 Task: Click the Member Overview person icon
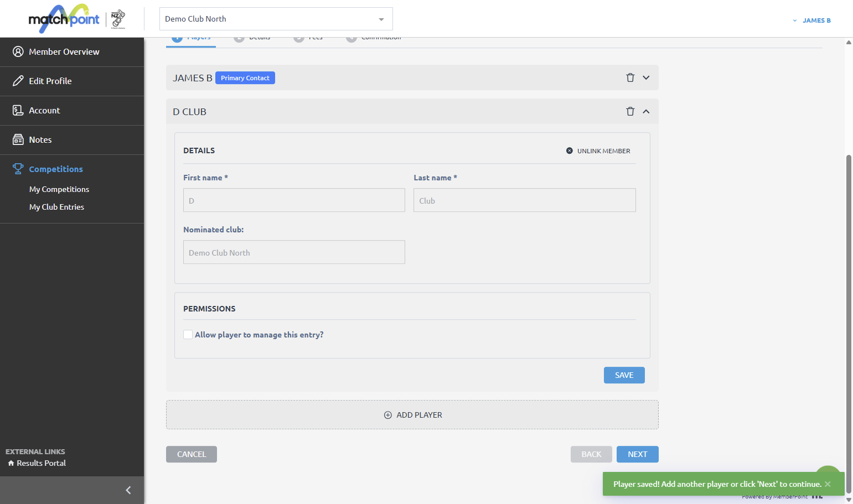[x=18, y=51]
